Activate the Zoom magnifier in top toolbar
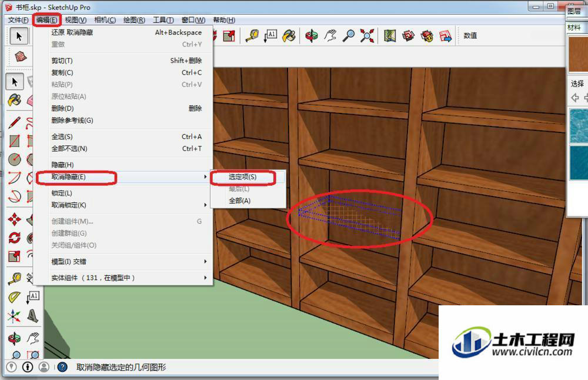Viewport: 588px width, 380px height. point(349,36)
